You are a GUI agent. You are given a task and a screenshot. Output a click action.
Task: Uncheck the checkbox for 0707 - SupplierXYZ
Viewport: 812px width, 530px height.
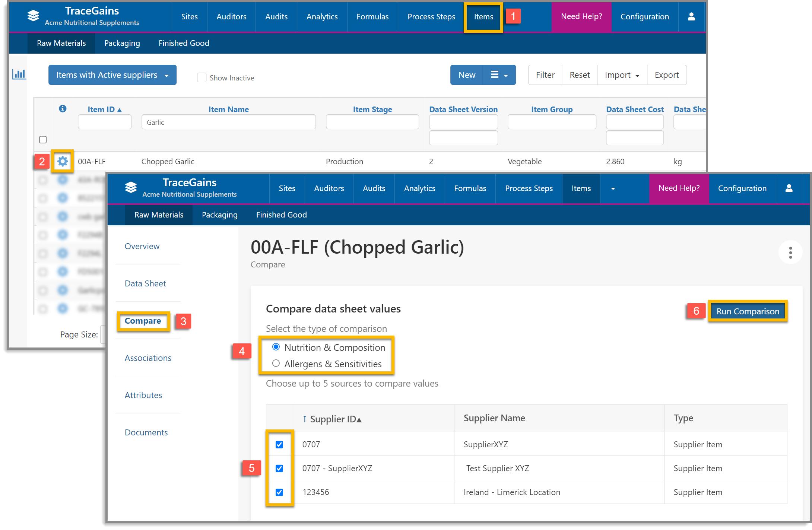pos(279,468)
